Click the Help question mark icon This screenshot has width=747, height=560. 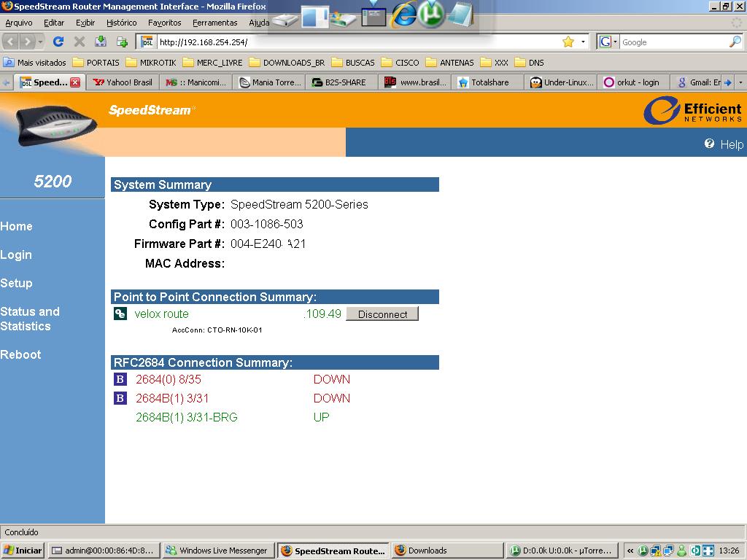point(709,144)
